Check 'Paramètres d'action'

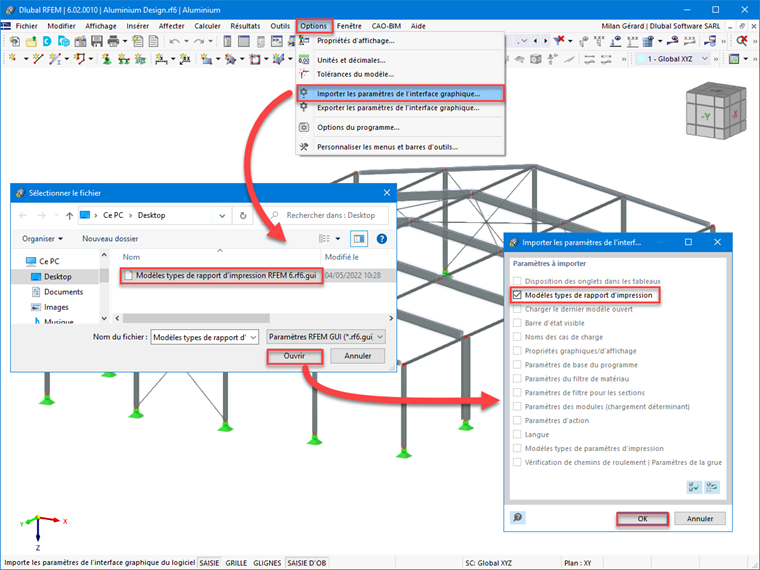click(517, 421)
